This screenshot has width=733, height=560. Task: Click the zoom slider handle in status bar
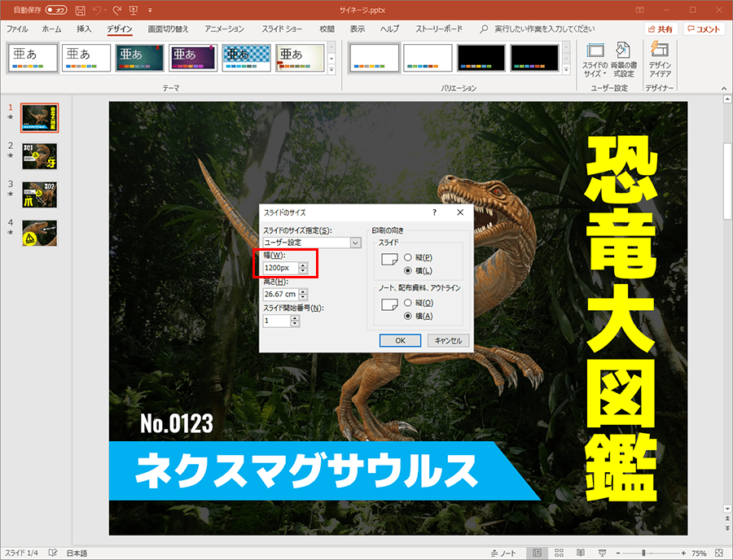643,553
